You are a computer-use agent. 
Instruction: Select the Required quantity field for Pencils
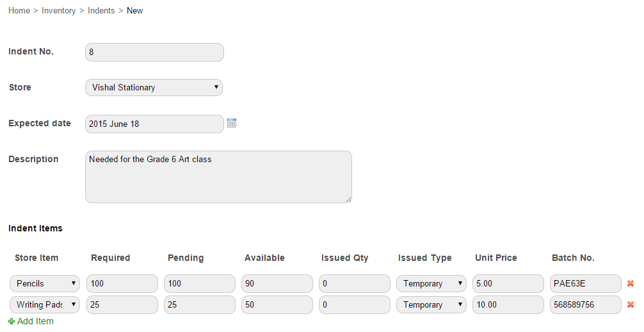[x=122, y=283]
